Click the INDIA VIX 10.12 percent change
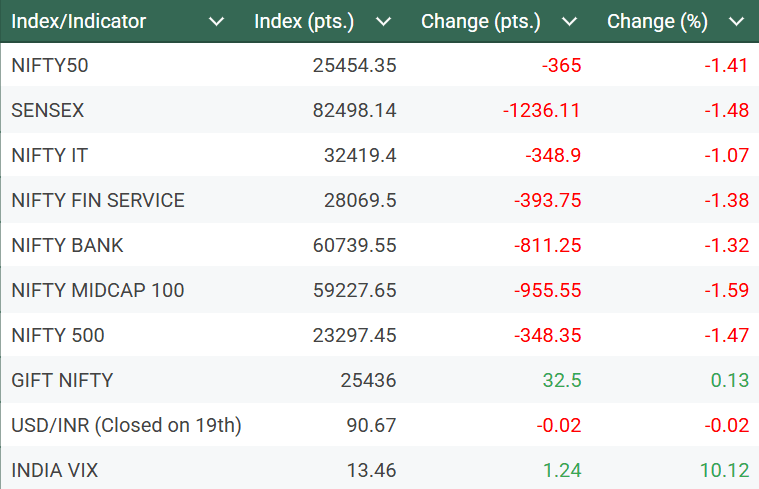 [725, 469]
